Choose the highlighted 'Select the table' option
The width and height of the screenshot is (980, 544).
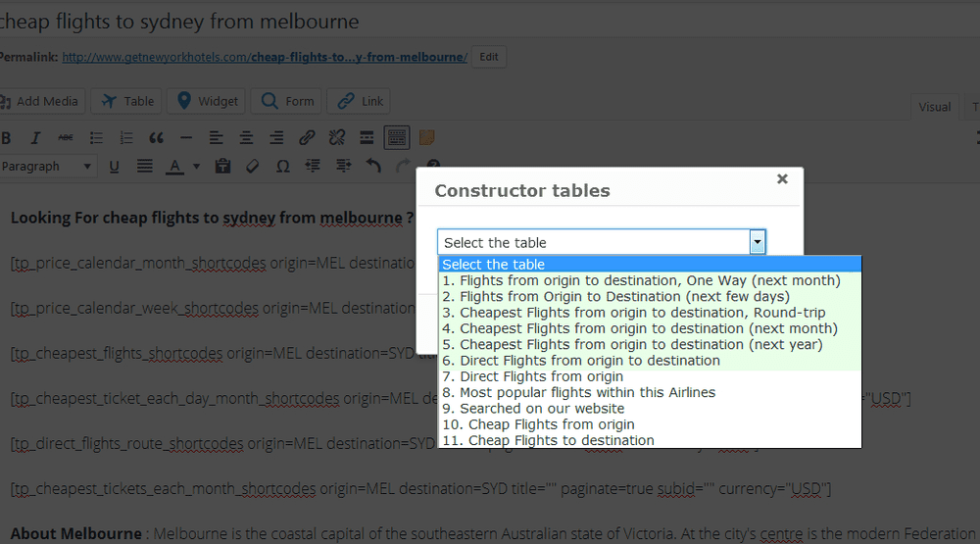650,265
